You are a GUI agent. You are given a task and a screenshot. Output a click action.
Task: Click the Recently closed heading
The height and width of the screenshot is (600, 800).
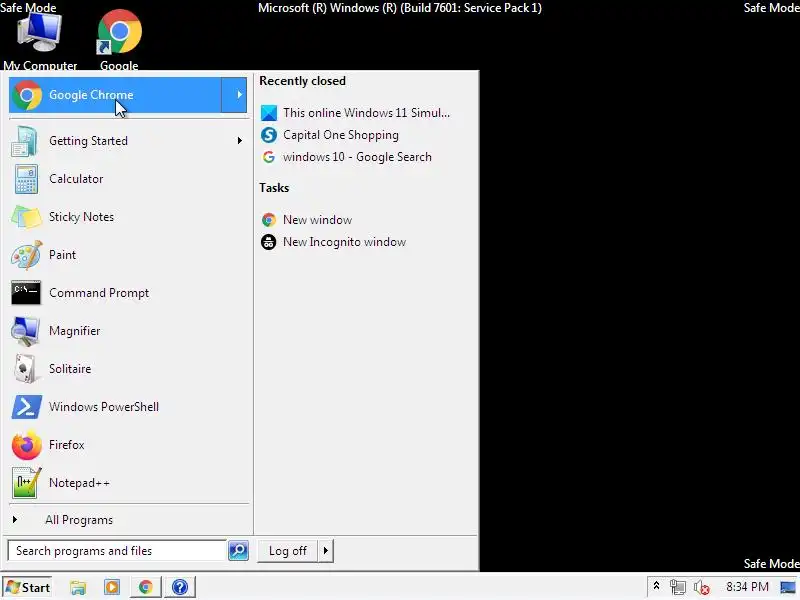click(302, 81)
